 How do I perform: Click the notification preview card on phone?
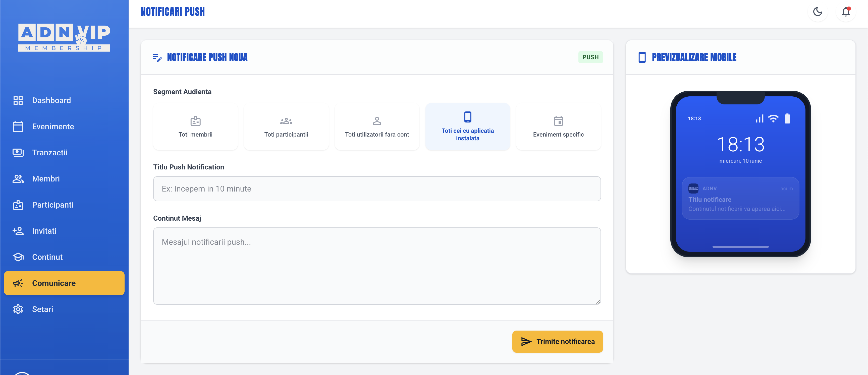pos(740,198)
